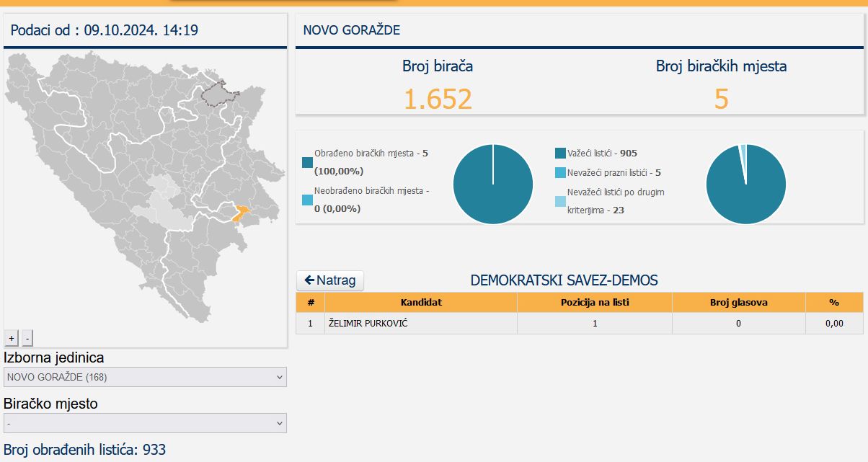Click the percent column header
Viewport: 868px width, 462px height.
833,303
